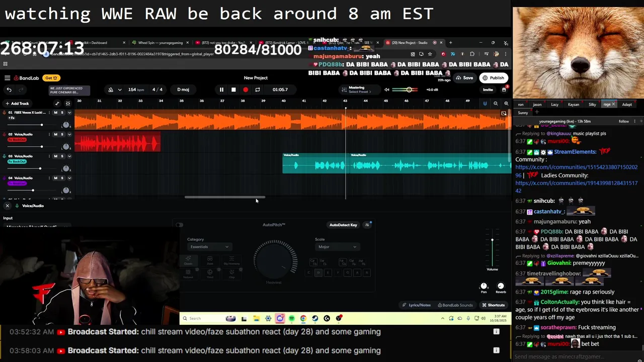Open Spotify from the taskbar
This screenshot has height=362, width=644.
click(291, 318)
